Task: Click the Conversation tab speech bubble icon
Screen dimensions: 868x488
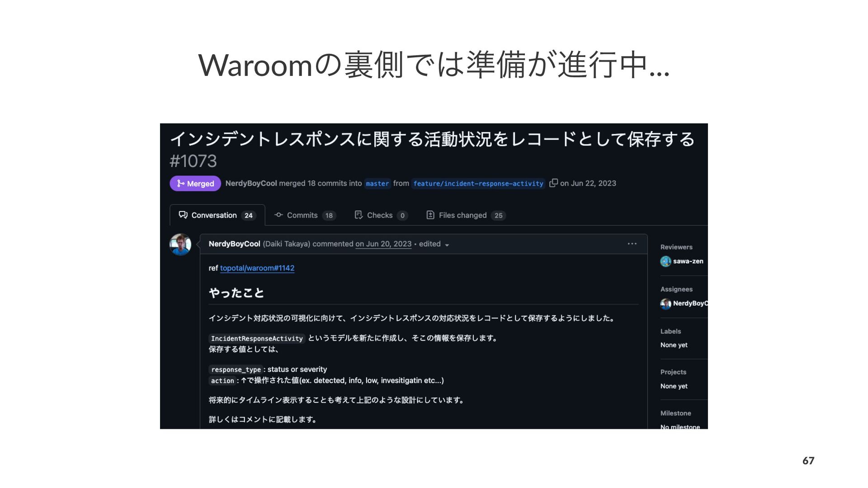Action: (183, 215)
